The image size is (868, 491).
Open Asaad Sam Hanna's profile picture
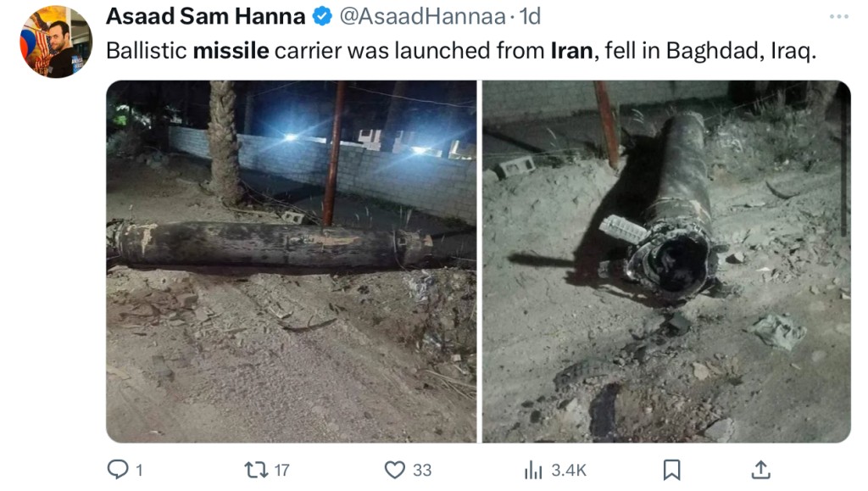click(x=56, y=42)
